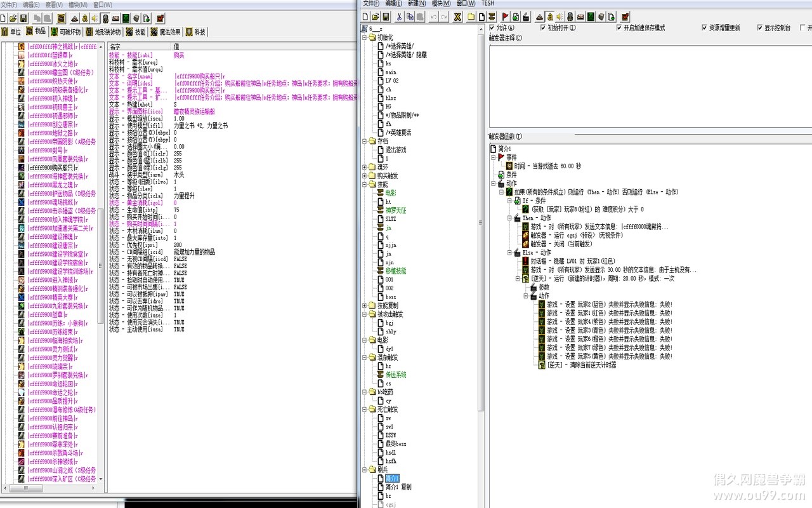Click the Object Editor helmet icon in Trigger Editor toolbar
Viewport: 812px width, 508px height.
pos(570,17)
